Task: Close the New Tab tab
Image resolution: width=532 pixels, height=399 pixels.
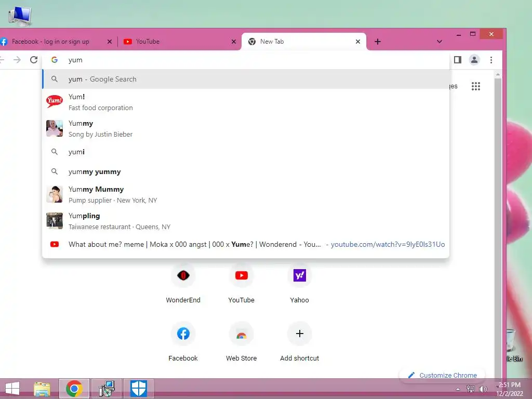Action: [357, 42]
